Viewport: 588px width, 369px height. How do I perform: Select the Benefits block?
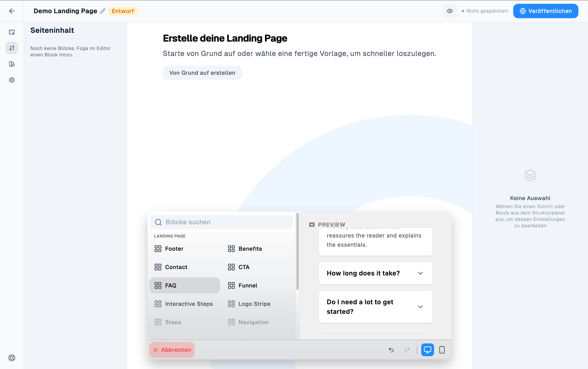(258, 249)
